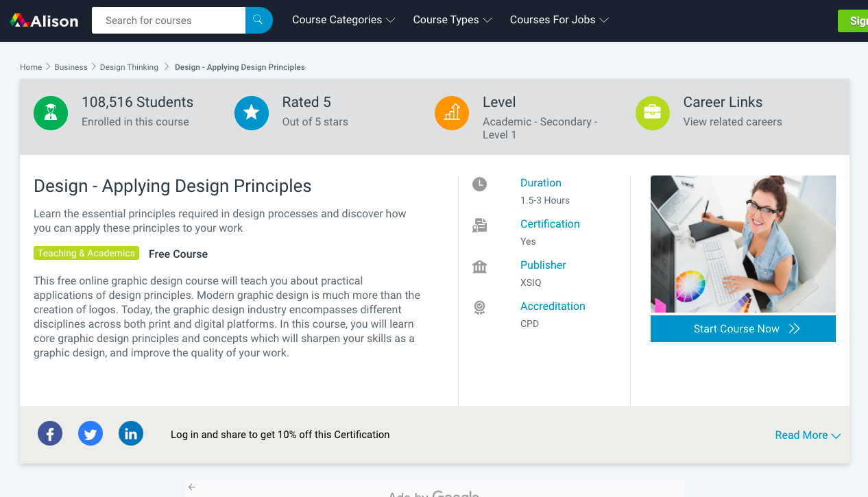The height and width of the screenshot is (497, 868).
Task: Open the Course Categories dropdown
Action: click(343, 20)
